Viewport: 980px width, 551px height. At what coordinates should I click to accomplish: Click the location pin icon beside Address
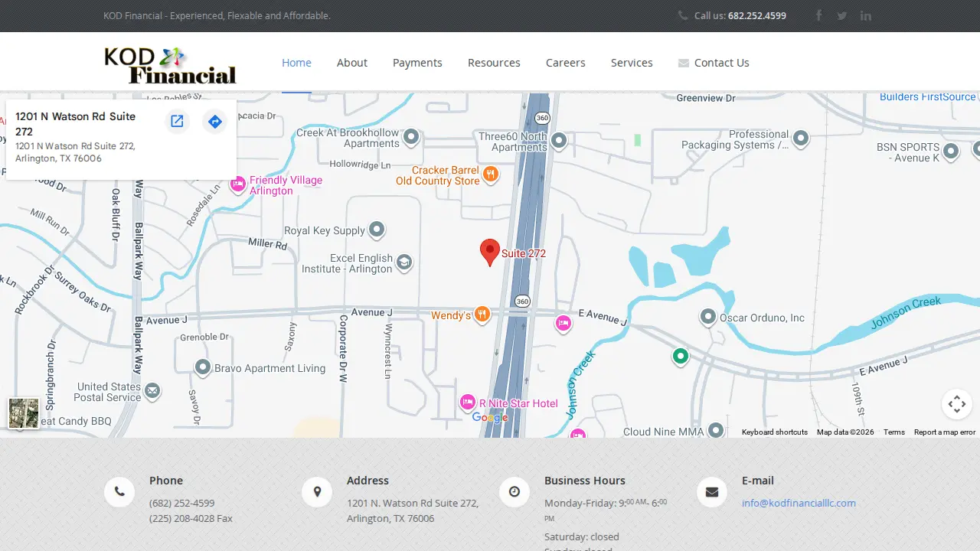pos(317,492)
